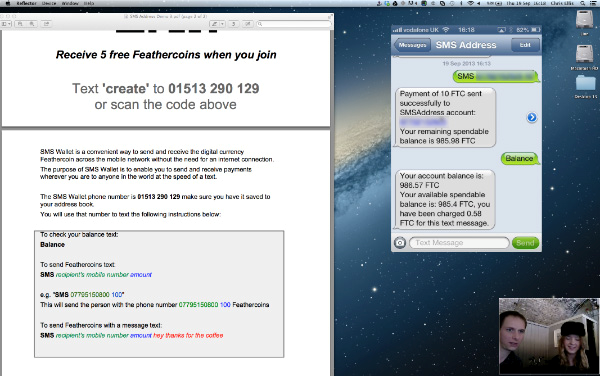Open the Window menu
Viewport: 600px width, 376px height.
pyautogui.click(x=70, y=3)
